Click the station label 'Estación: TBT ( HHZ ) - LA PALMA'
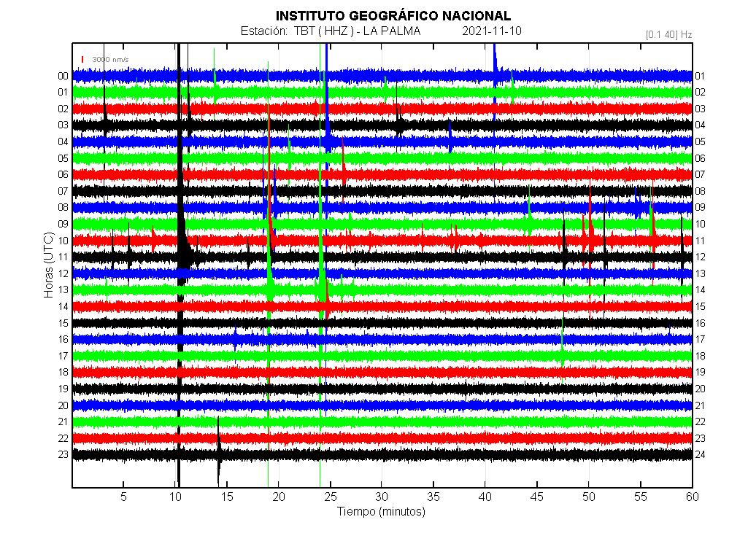The image size is (748, 560). (x=331, y=31)
